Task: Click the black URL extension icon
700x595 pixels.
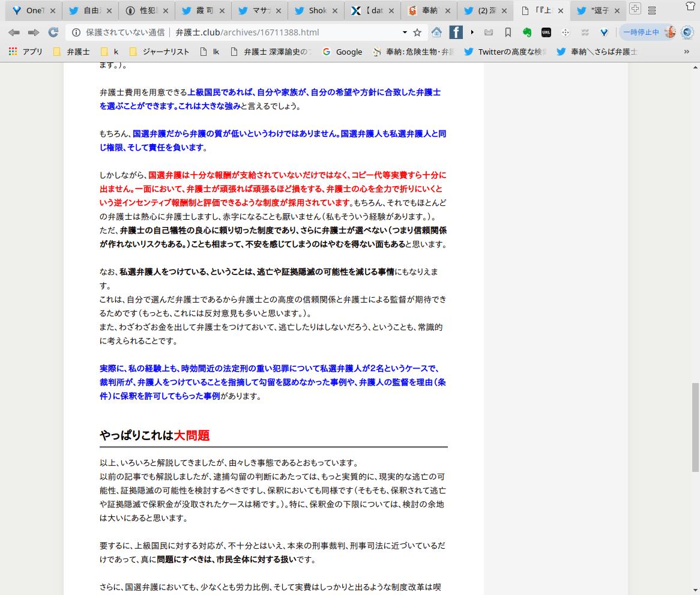Action: click(546, 32)
